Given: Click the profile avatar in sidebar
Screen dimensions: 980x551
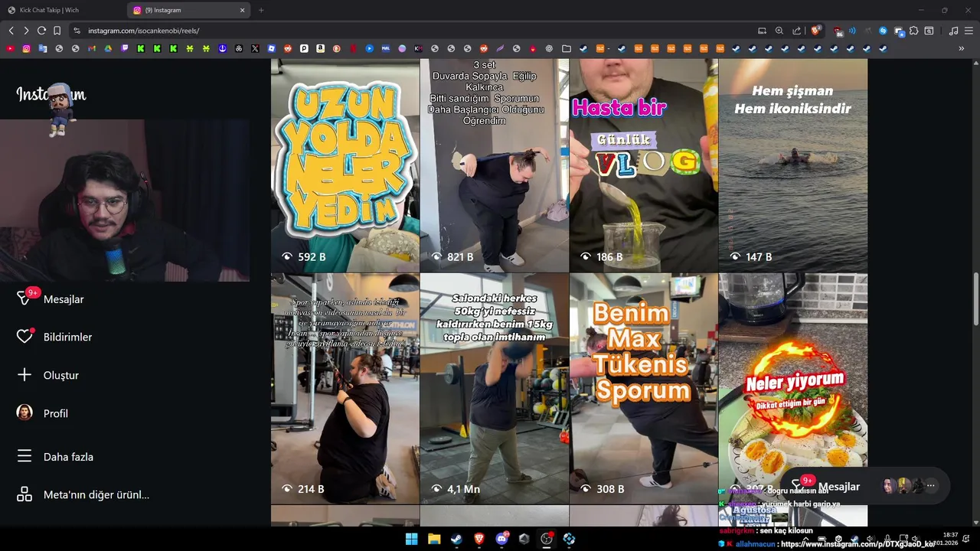Looking at the screenshot, I should (24, 412).
